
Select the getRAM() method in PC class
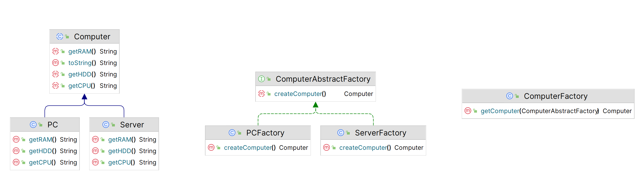tap(42, 139)
